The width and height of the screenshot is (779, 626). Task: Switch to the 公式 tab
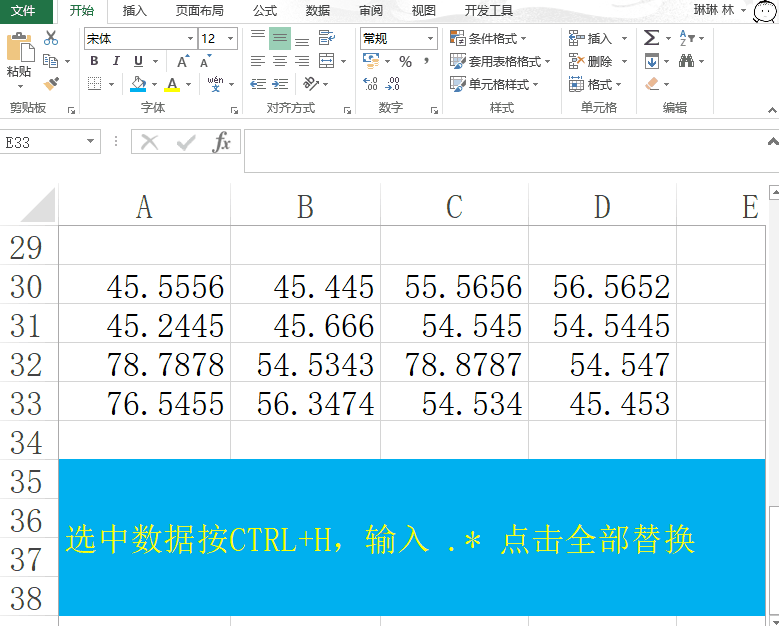coord(264,11)
